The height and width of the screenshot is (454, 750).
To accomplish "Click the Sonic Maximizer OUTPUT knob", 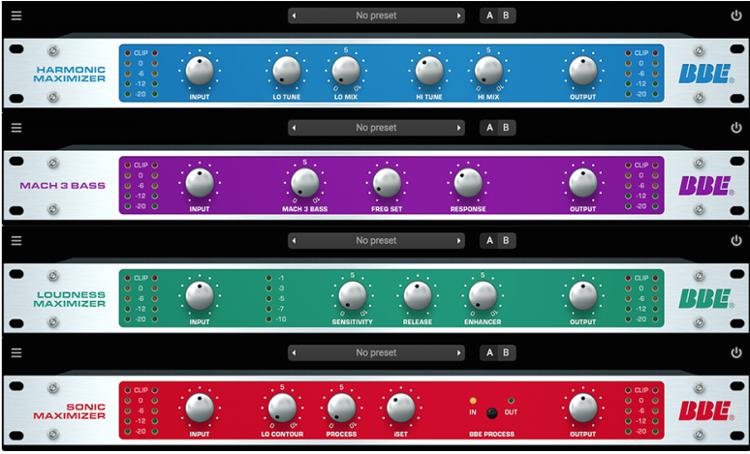I will coord(583,408).
